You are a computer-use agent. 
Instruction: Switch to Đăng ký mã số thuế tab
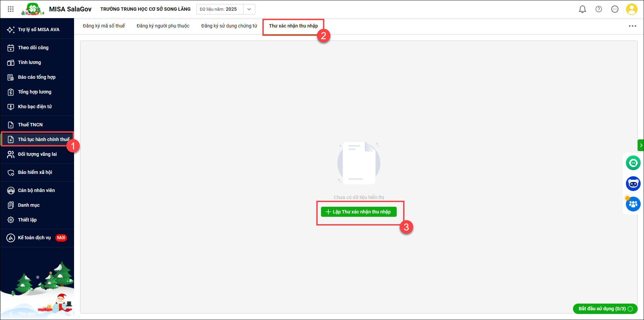point(104,26)
